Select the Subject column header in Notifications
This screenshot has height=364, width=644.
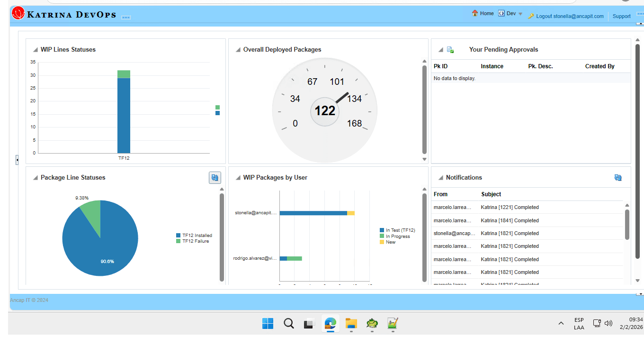click(x=491, y=194)
